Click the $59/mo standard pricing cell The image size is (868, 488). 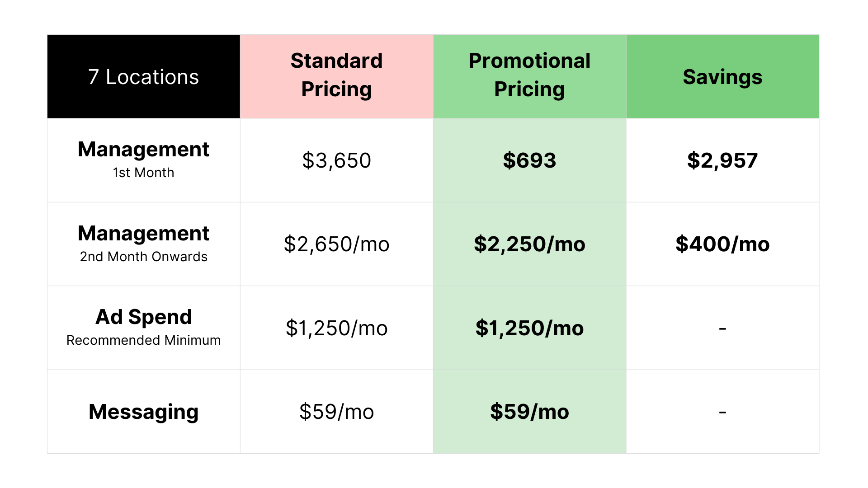[x=336, y=412]
